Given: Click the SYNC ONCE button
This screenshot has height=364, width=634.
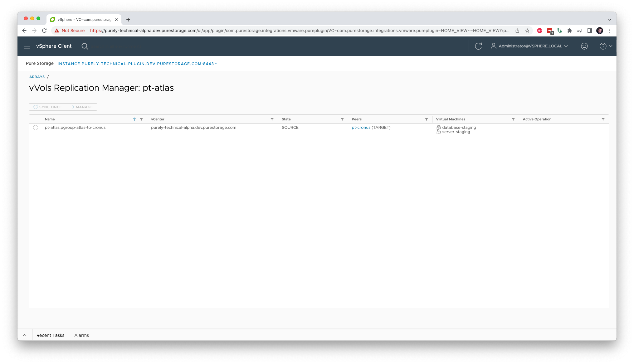Looking at the screenshot, I should click(47, 107).
